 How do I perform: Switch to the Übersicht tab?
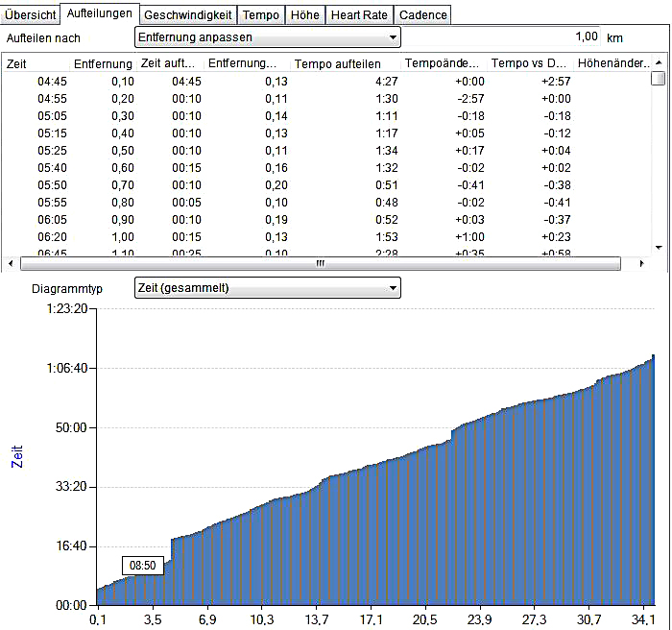coord(30,15)
